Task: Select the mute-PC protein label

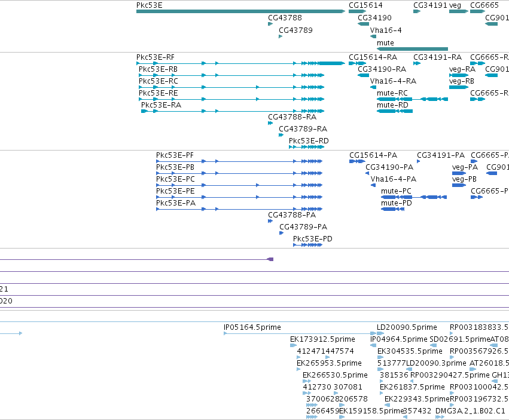Action: pos(396,191)
